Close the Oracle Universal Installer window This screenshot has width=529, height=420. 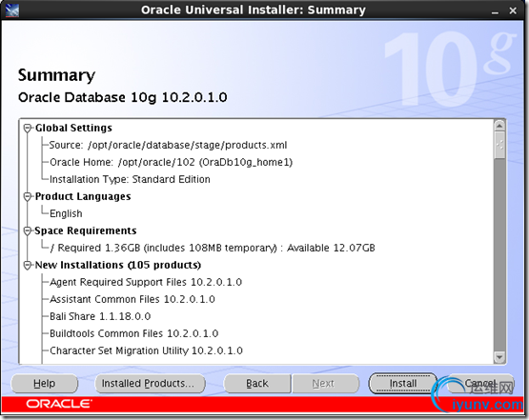[513, 11]
